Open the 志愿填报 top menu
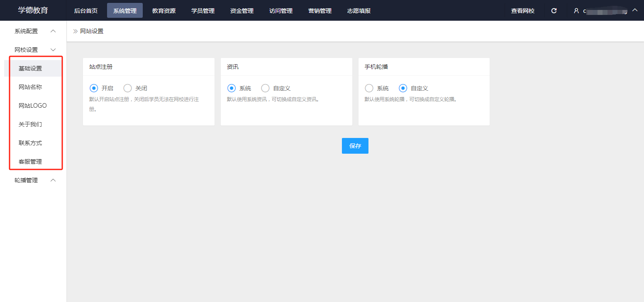The height and width of the screenshot is (302, 644). [359, 11]
